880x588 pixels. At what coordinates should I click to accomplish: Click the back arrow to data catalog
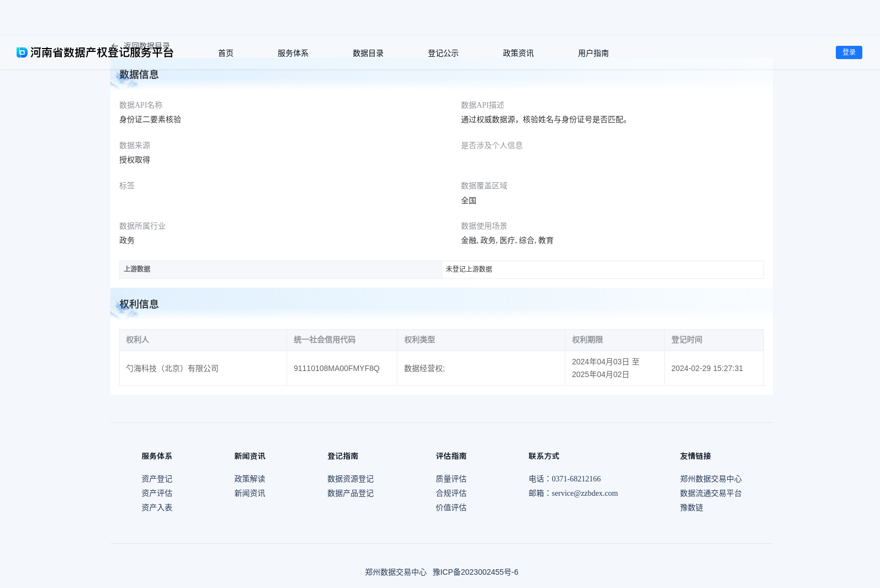pos(114,46)
